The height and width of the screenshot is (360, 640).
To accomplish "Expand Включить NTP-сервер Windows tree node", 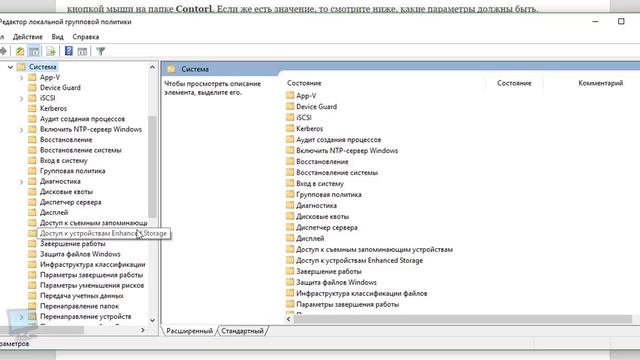I will pyautogui.click(x=21, y=129).
